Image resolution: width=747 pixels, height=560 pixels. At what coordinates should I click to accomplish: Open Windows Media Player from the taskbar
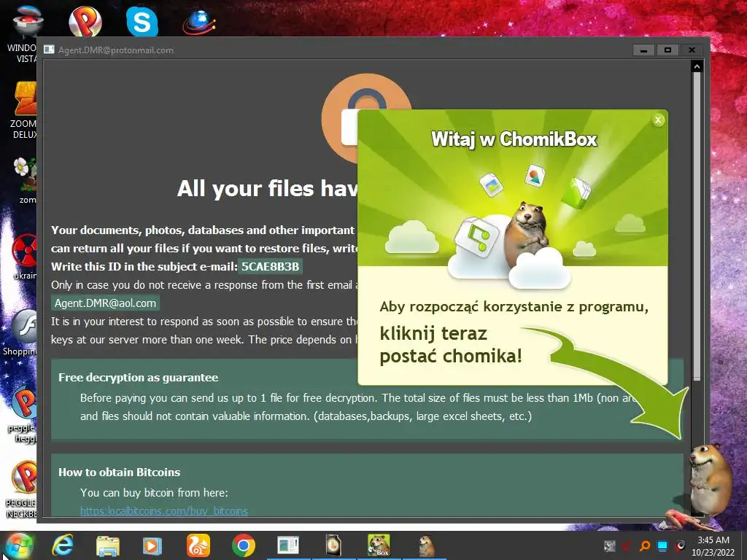(x=152, y=545)
